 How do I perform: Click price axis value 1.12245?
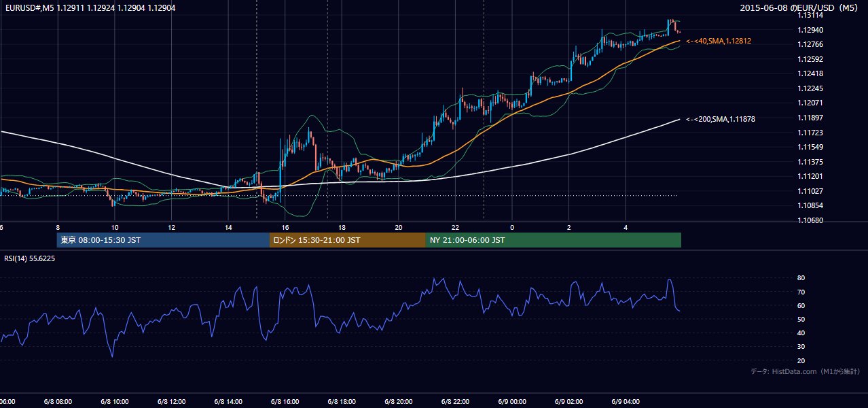coord(810,88)
